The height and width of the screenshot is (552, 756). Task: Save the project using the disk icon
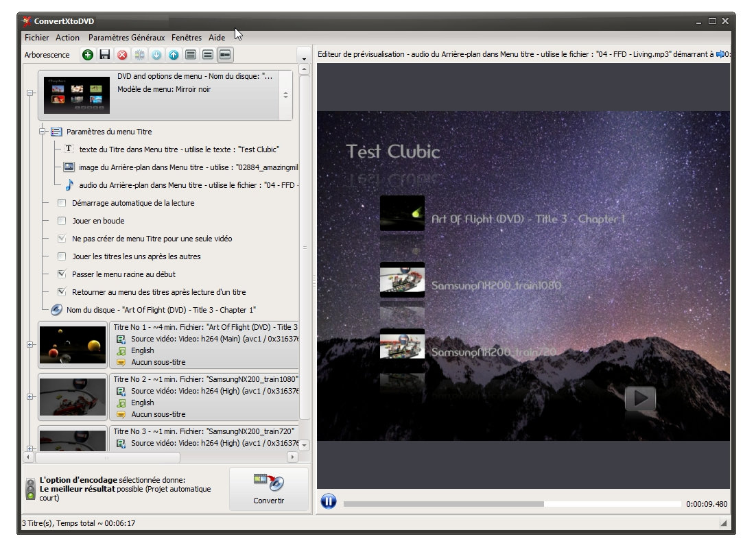click(x=104, y=55)
